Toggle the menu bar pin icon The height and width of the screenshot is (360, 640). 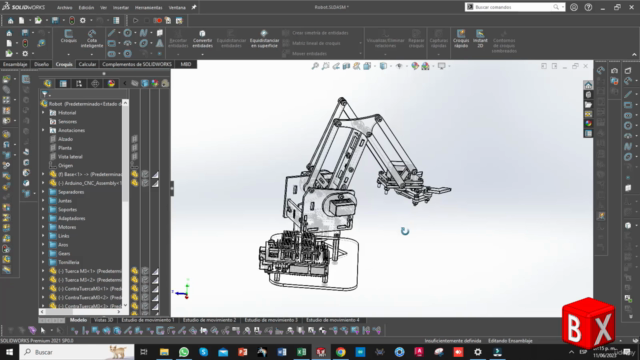(194, 7)
